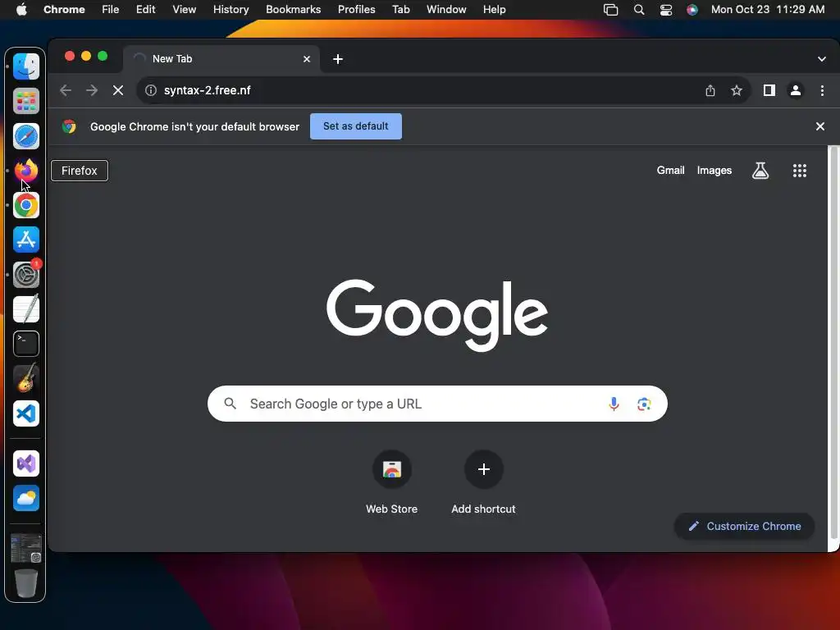Stop loading the page with X button

coord(118,90)
